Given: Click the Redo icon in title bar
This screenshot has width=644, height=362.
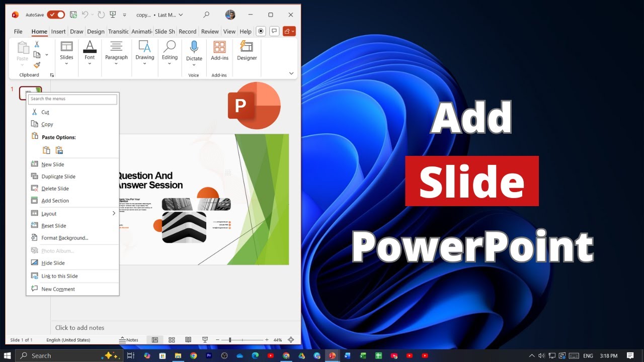Looking at the screenshot, I should tap(101, 15).
